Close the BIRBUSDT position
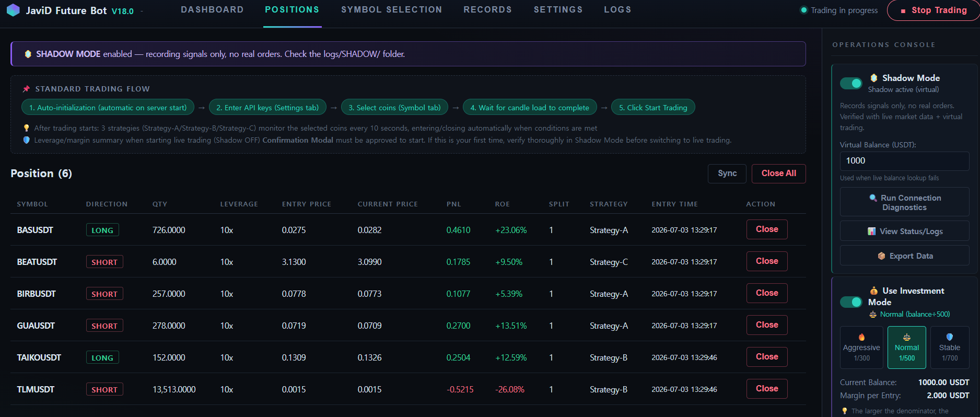980x417 pixels. (x=767, y=293)
